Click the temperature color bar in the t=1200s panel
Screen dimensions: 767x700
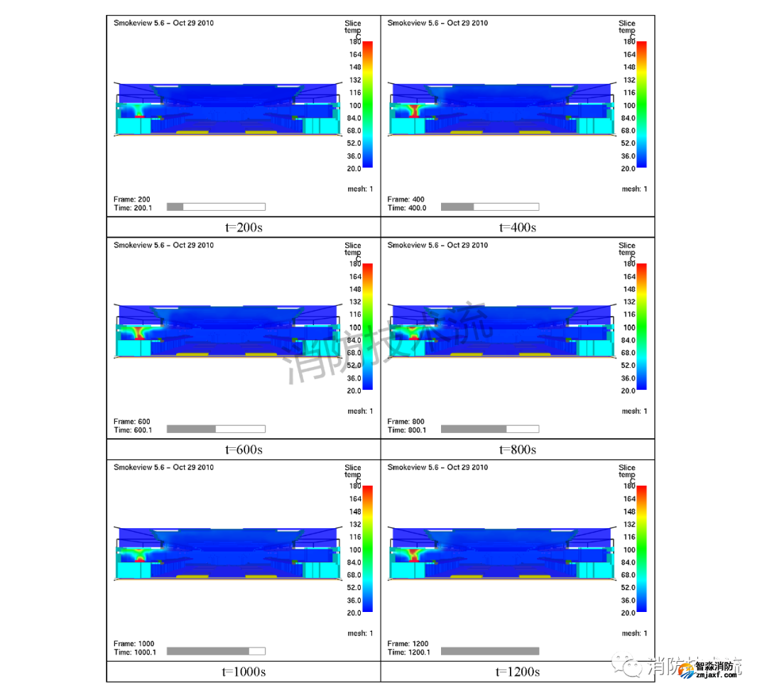coord(641,549)
